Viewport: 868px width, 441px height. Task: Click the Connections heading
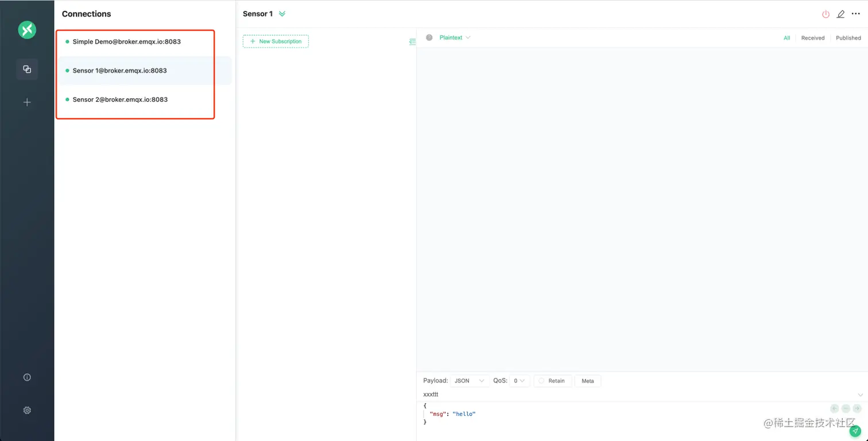tap(87, 14)
